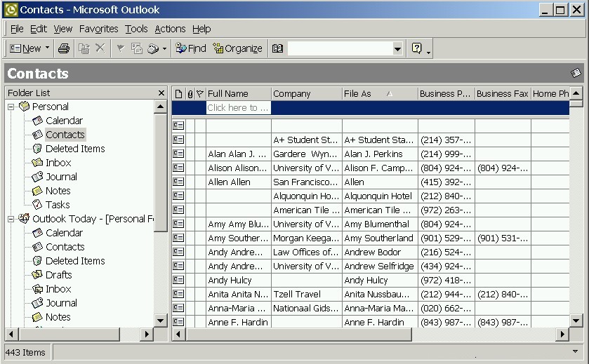This screenshot has width=589, height=364.
Task: Open the Favorites menu
Action: pos(98,29)
